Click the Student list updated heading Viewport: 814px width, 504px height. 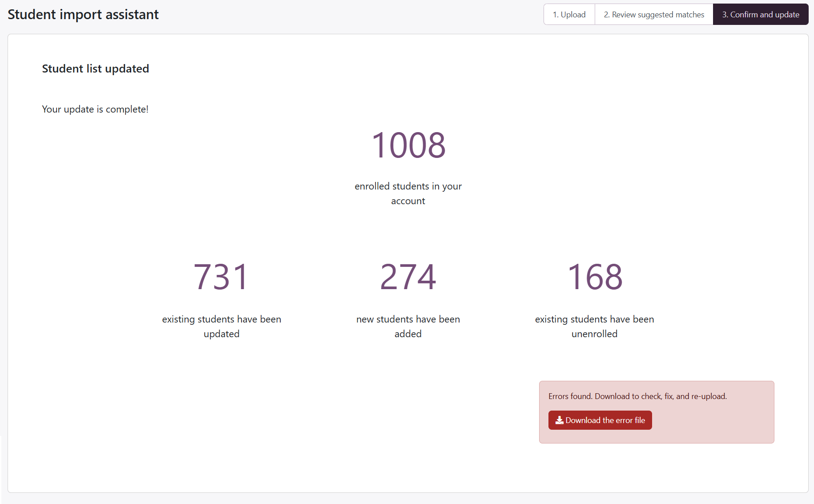(96, 69)
